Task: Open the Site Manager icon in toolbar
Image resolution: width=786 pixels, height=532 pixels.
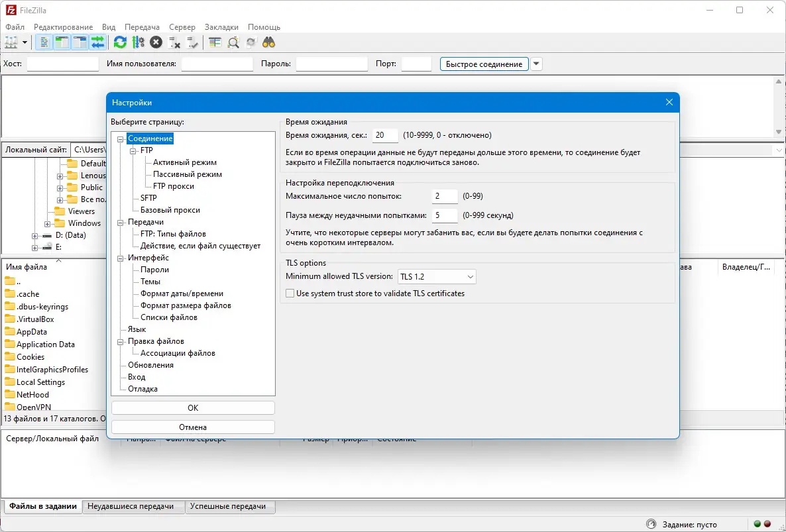Action: (11, 42)
